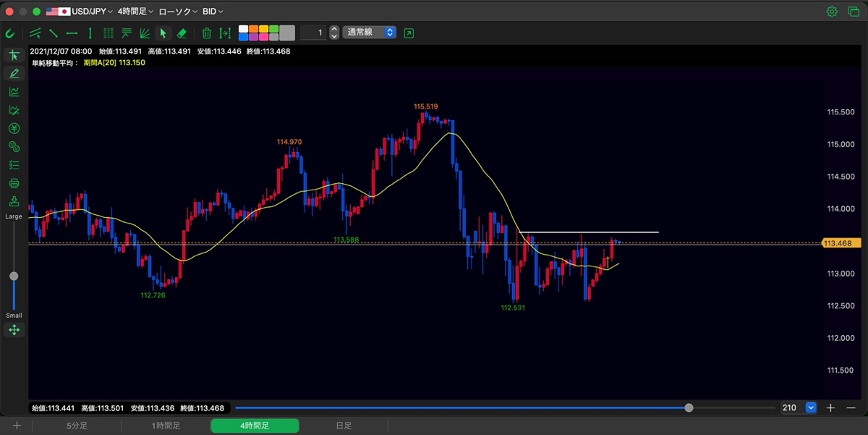Screen dimensions: 868x435
Task: Select the parallel channel line tool
Action: 35,33
